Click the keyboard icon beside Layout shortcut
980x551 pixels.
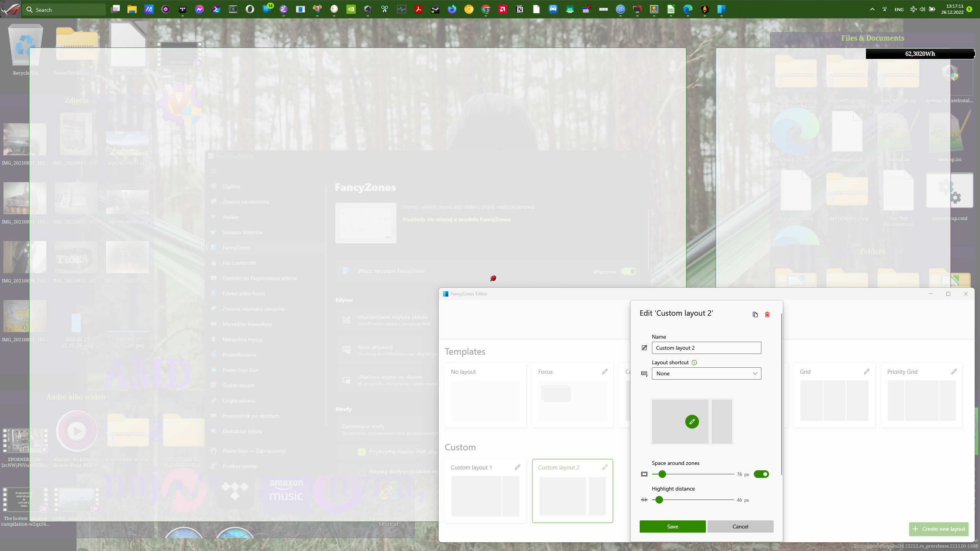point(644,374)
